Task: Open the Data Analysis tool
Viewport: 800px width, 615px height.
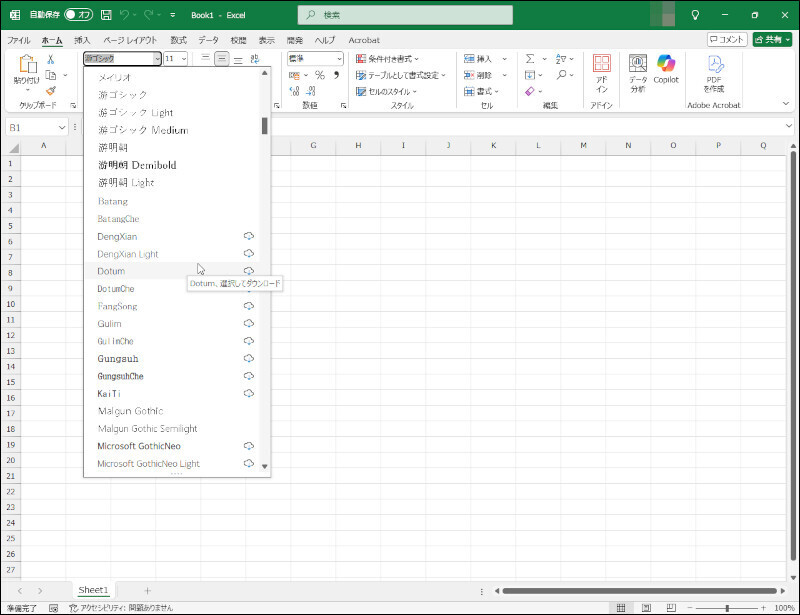Action: (638, 73)
